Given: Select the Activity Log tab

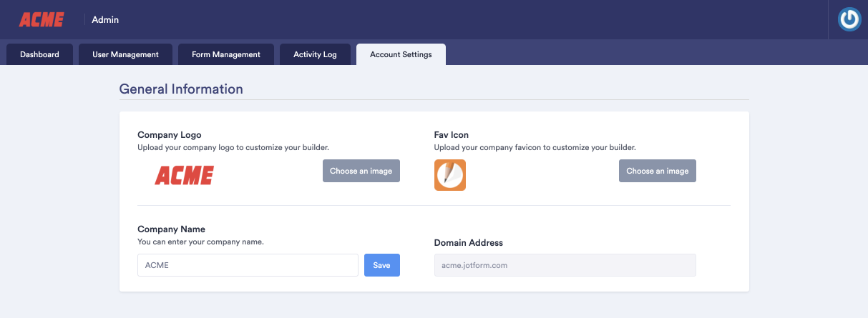Looking at the screenshot, I should coord(315,54).
